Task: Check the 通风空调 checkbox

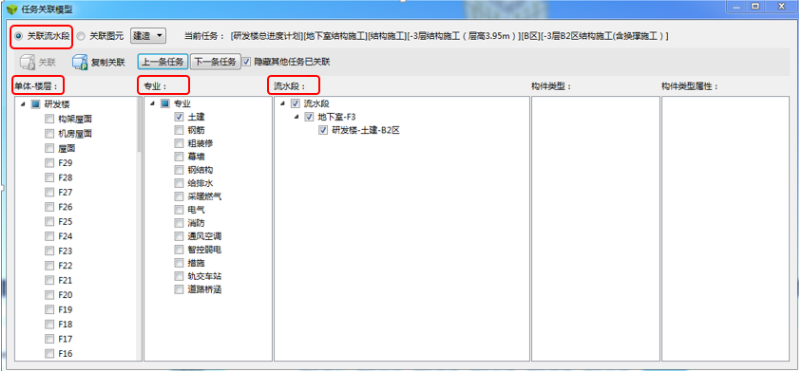Action: pos(179,236)
